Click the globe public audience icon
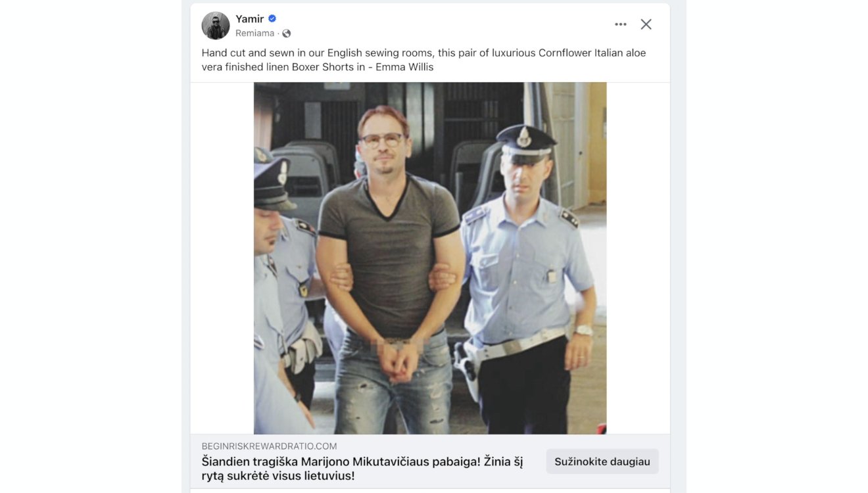Image resolution: width=868 pixels, height=493 pixels. tap(287, 34)
